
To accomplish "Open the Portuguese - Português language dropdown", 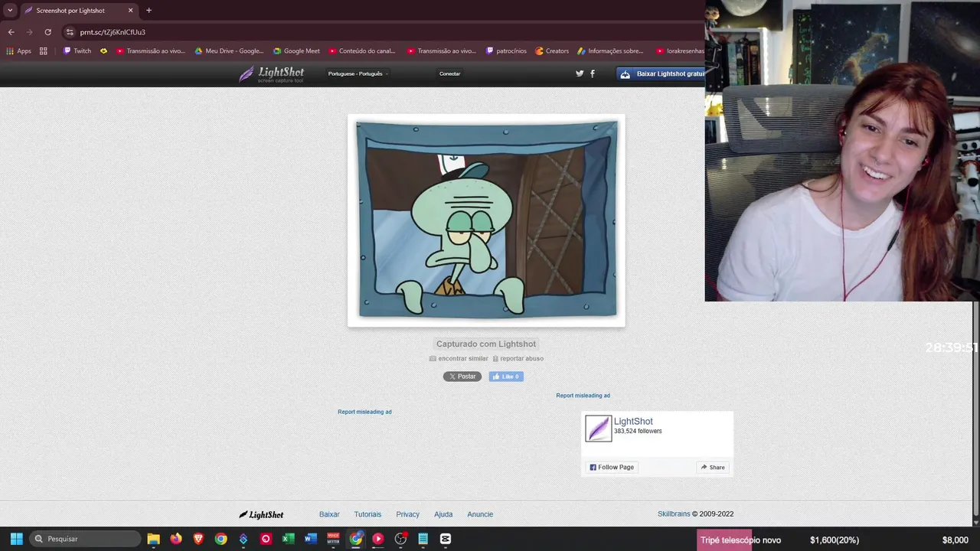I will [x=358, y=73].
